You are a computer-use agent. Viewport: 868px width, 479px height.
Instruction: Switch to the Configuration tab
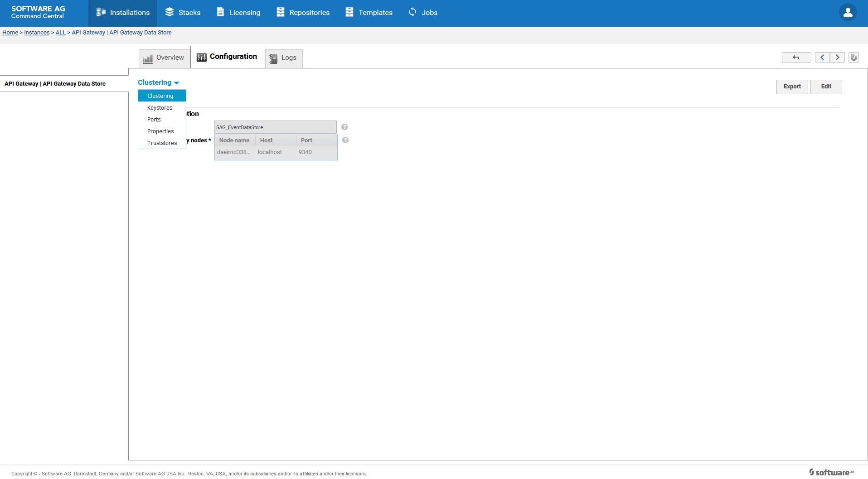click(x=228, y=57)
